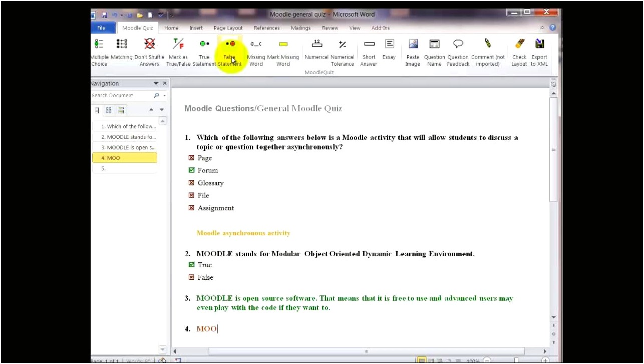Run Check Layout

pyautogui.click(x=519, y=52)
